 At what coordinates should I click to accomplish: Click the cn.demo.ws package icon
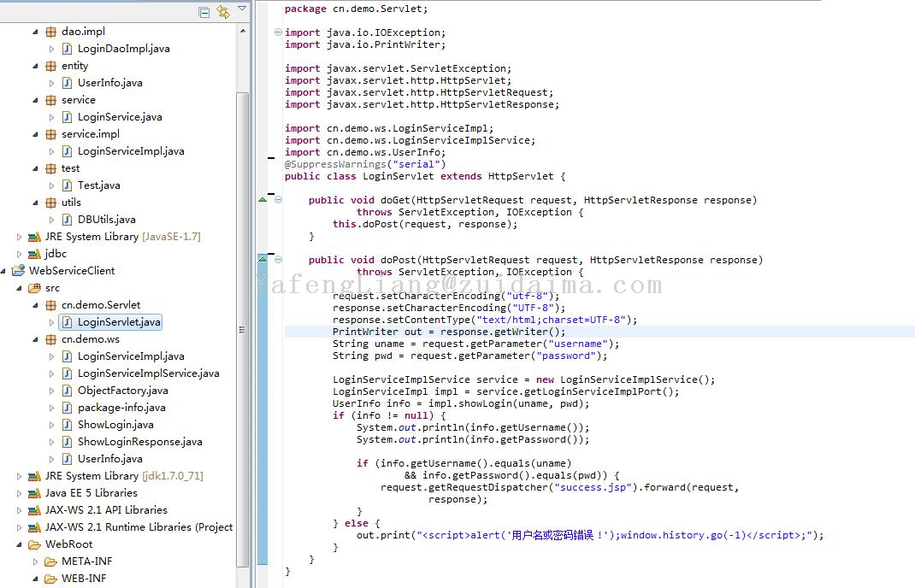tap(51, 339)
